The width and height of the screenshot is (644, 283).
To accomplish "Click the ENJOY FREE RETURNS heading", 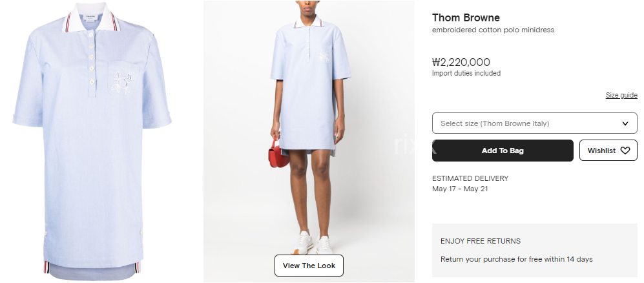I will (481, 241).
